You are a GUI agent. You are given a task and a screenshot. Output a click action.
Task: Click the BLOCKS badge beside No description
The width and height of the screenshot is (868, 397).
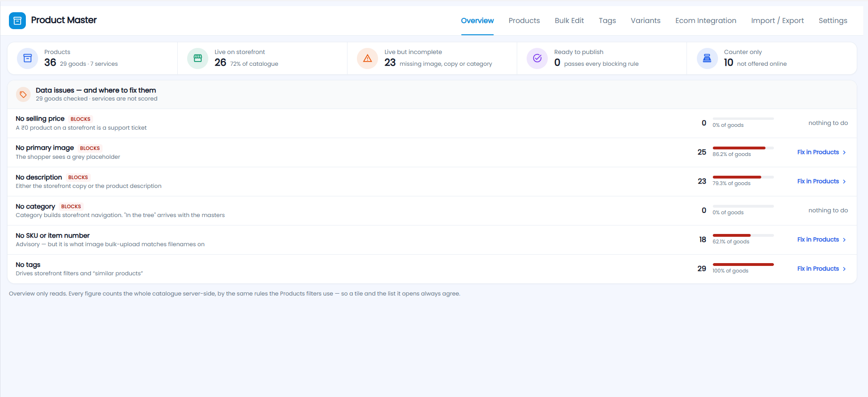pyautogui.click(x=78, y=178)
